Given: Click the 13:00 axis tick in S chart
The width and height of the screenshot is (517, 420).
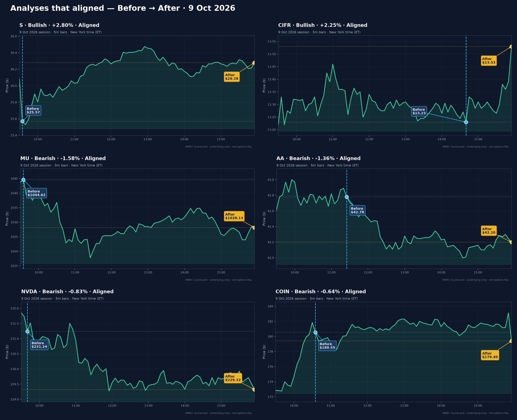Looking at the screenshot, I should (148, 139).
